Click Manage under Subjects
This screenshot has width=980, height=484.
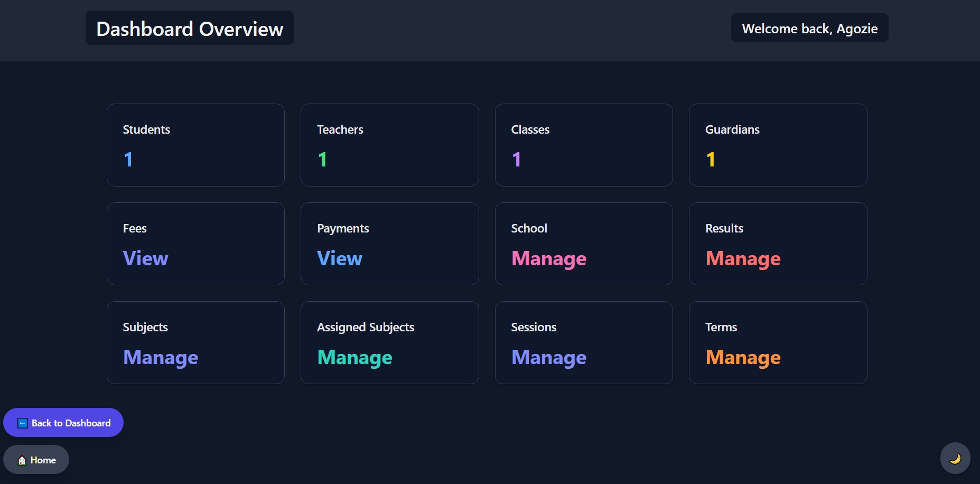[x=160, y=357]
